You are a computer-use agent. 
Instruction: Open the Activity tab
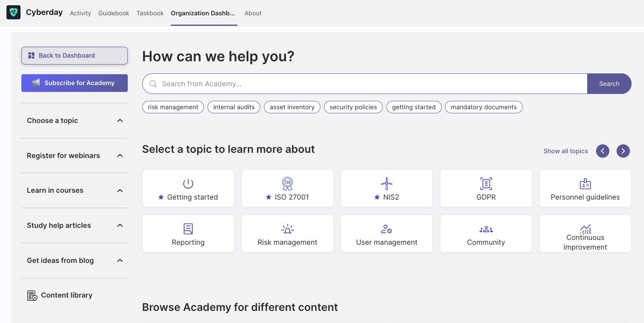click(x=81, y=13)
